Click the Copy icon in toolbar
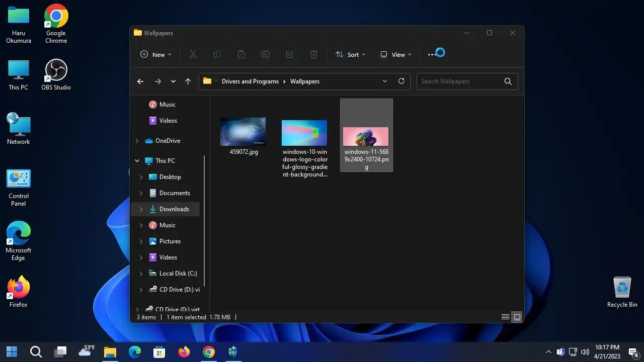The image size is (644, 362). (217, 54)
